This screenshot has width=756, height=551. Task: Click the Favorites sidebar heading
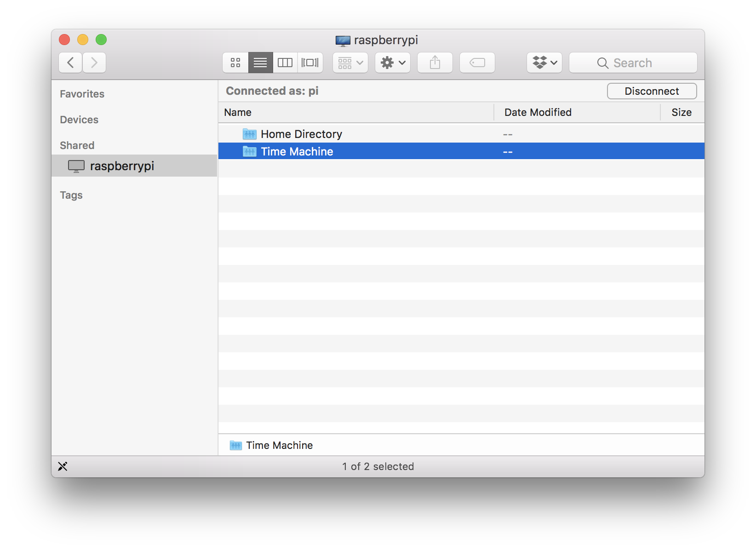pos(82,94)
